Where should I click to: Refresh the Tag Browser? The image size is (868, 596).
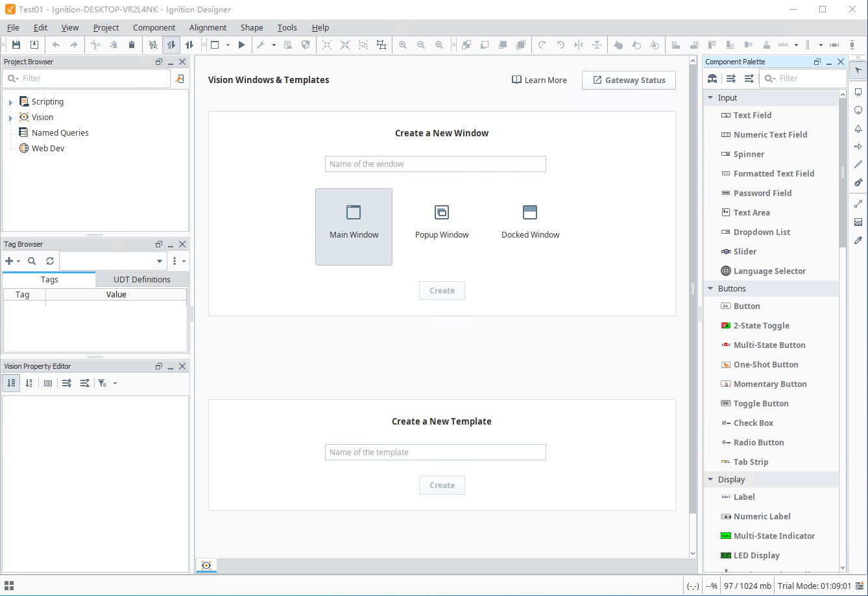(x=50, y=261)
